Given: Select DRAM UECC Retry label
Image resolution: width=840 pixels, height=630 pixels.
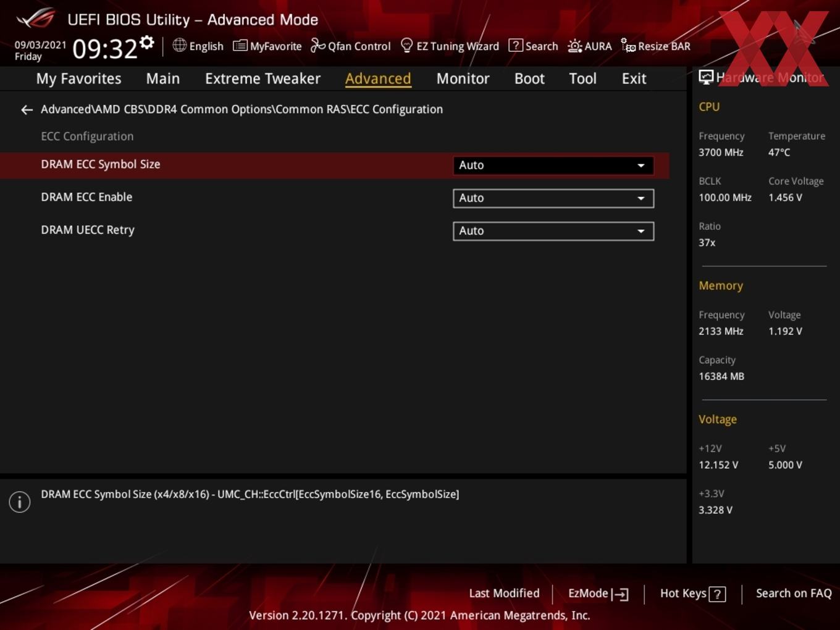Looking at the screenshot, I should [x=88, y=230].
